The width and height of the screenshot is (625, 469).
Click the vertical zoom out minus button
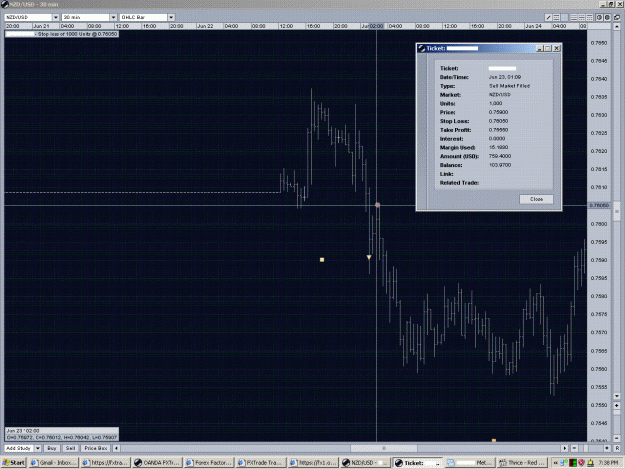tap(617, 438)
